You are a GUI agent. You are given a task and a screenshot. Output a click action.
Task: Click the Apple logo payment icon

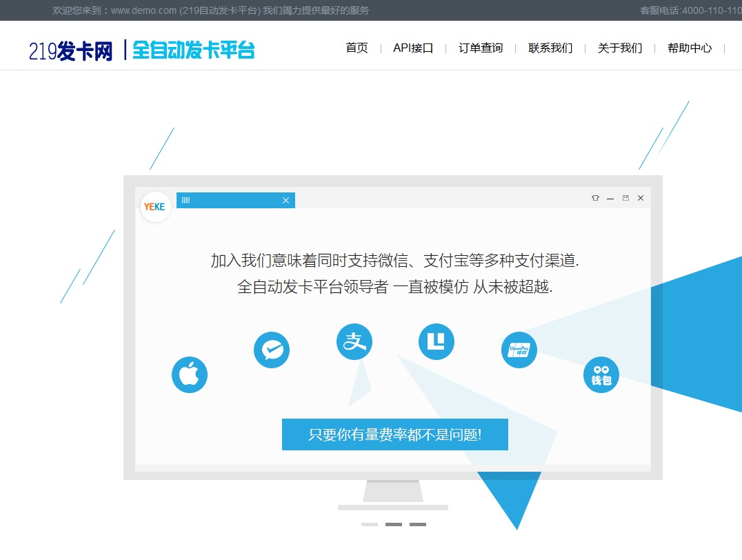click(x=190, y=375)
